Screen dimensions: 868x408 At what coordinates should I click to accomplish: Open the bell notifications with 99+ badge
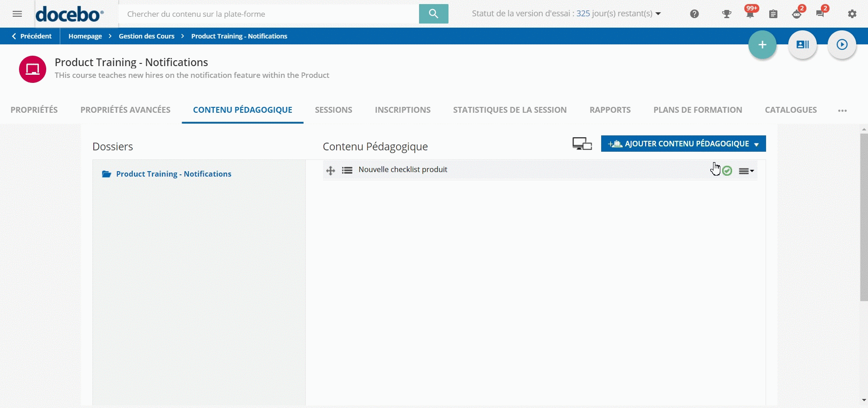tap(750, 13)
